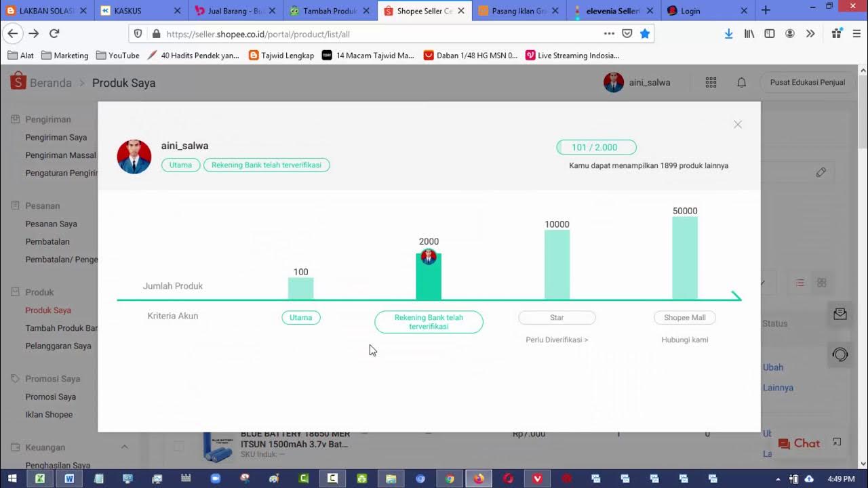The height and width of the screenshot is (488, 868).
Task: Click the top Rekening Bank telah terverifikasi badge
Action: (267, 165)
